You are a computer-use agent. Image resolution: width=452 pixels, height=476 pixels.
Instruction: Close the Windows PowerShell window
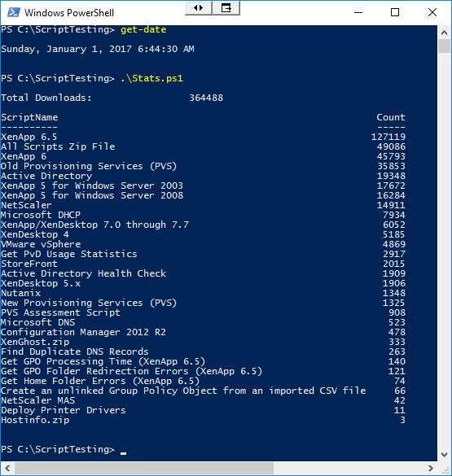[x=432, y=12]
